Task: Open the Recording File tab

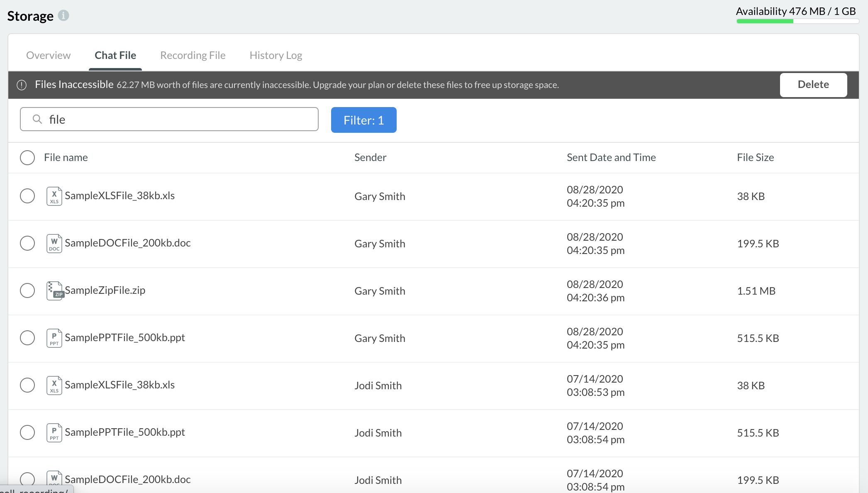Action: pyautogui.click(x=193, y=55)
